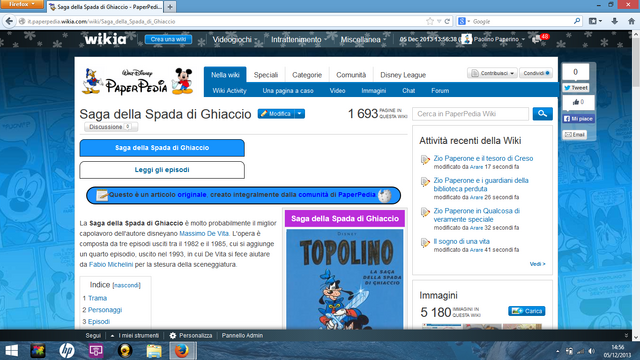Open the Contribuisci dropdown
Viewport: 640px width, 360px height.
coord(492,73)
